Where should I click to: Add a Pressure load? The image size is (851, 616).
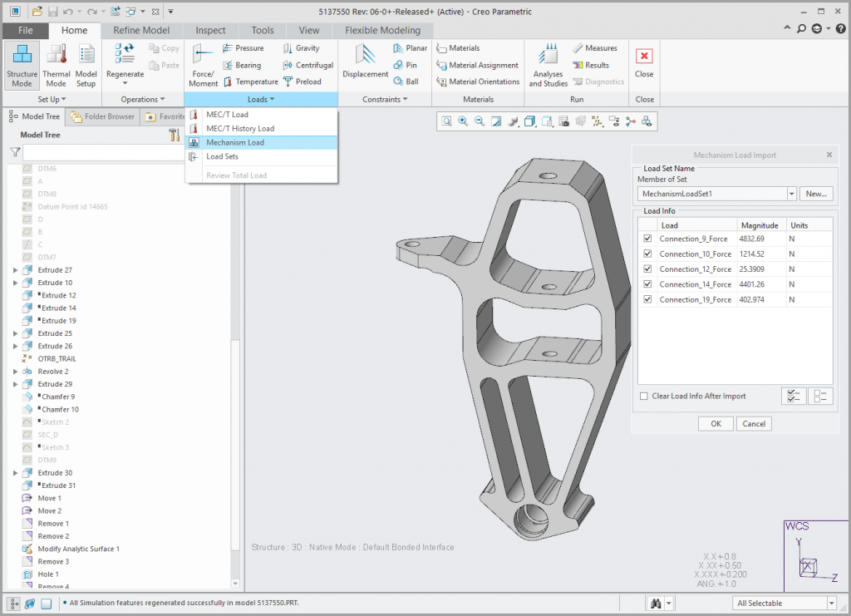point(243,48)
